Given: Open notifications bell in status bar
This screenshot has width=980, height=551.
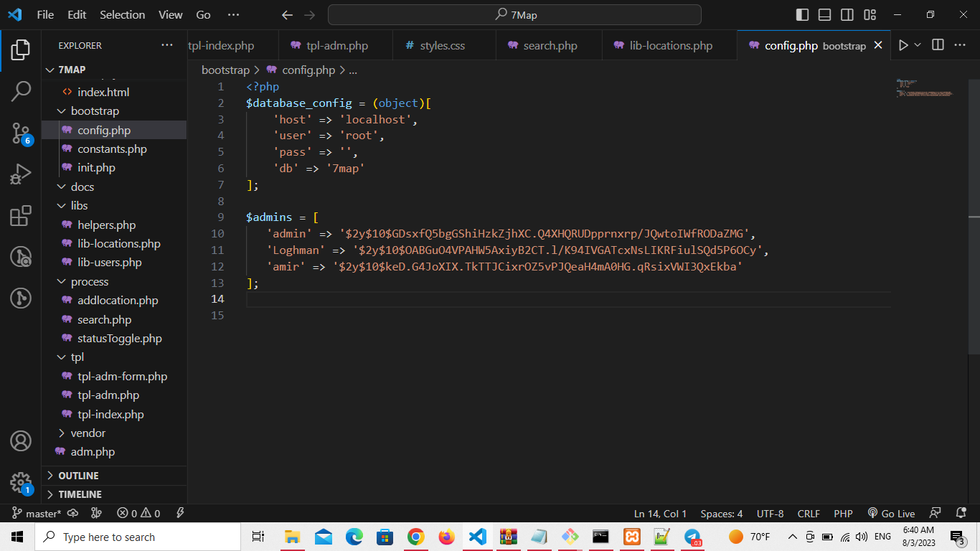Looking at the screenshot, I should point(961,514).
